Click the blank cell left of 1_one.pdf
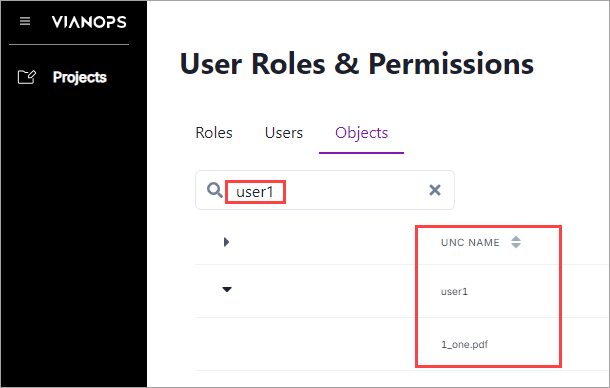This screenshot has width=610, height=388. pos(305,344)
